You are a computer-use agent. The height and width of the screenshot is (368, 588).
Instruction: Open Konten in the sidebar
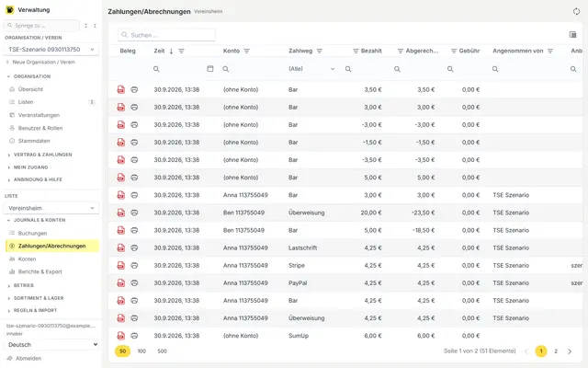[x=27, y=259]
